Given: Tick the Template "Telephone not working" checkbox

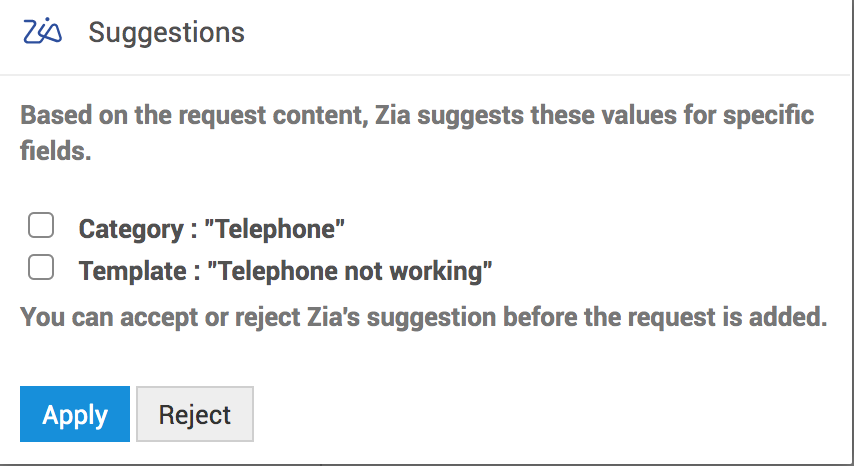Looking at the screenshot, I should click(41, 267).
